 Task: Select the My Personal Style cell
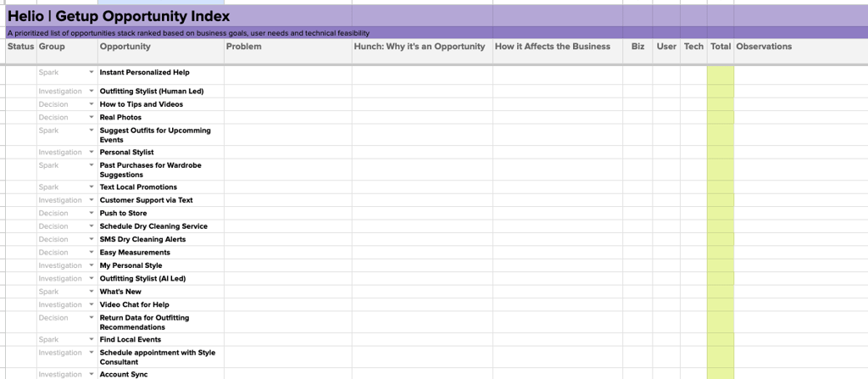[x=161, y=265]
